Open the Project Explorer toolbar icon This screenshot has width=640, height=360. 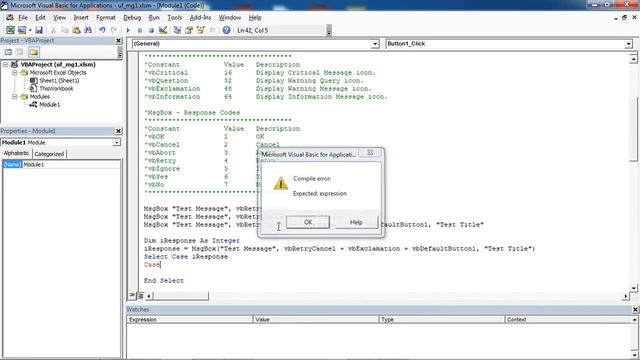177,30
